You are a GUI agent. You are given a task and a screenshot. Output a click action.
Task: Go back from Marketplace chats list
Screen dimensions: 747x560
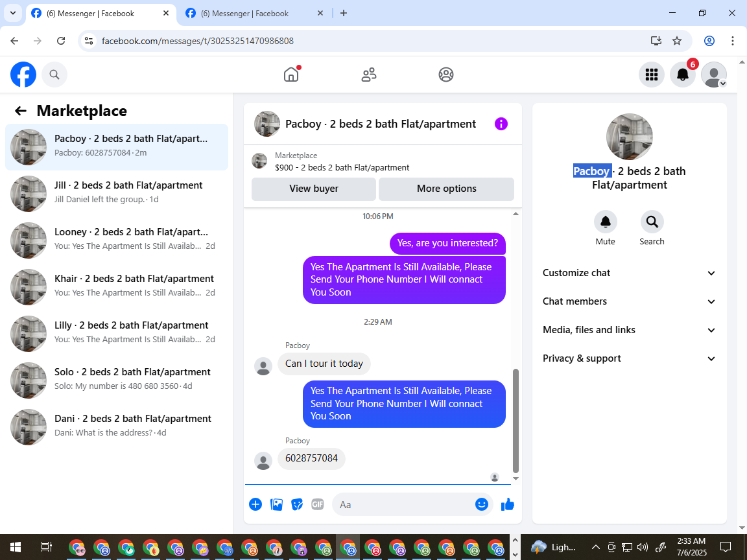pos(21,111)
